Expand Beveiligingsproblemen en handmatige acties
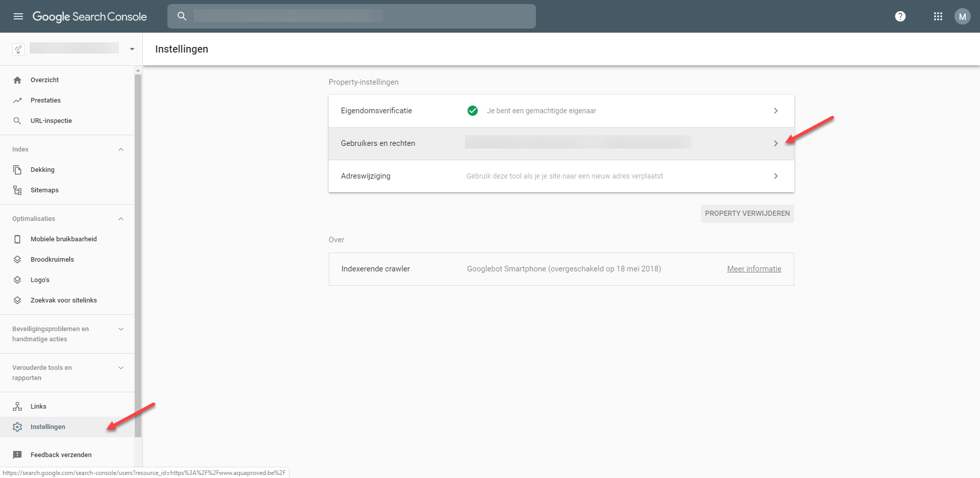980x478 pixels. point(121,329)
